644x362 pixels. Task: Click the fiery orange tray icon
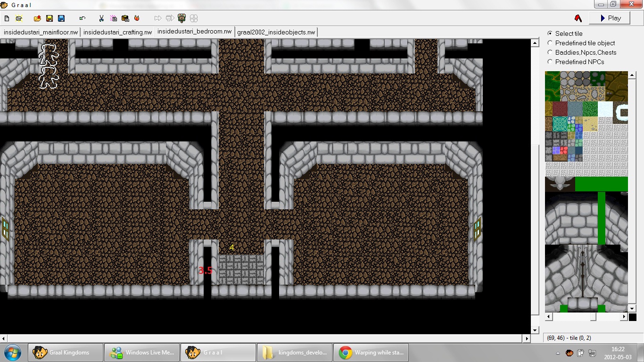569,353
